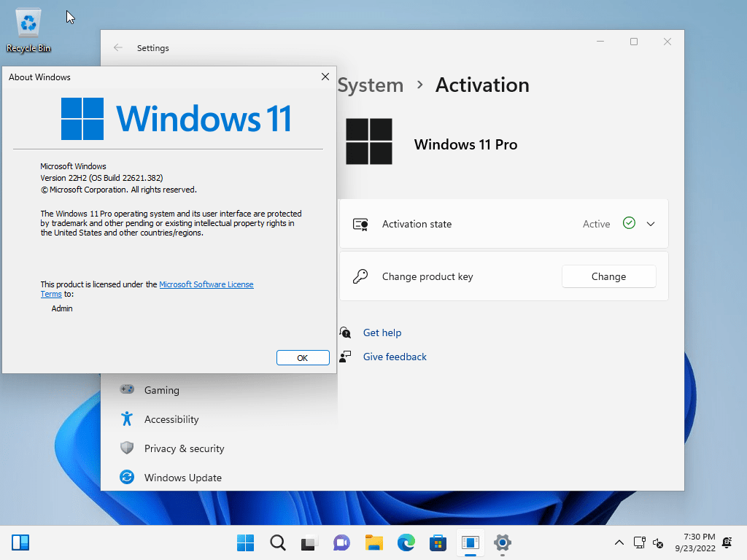Viewport: 747px width, 560px height.
Task: Click the Windows Update sync icon
Action: tap(127, 477)
